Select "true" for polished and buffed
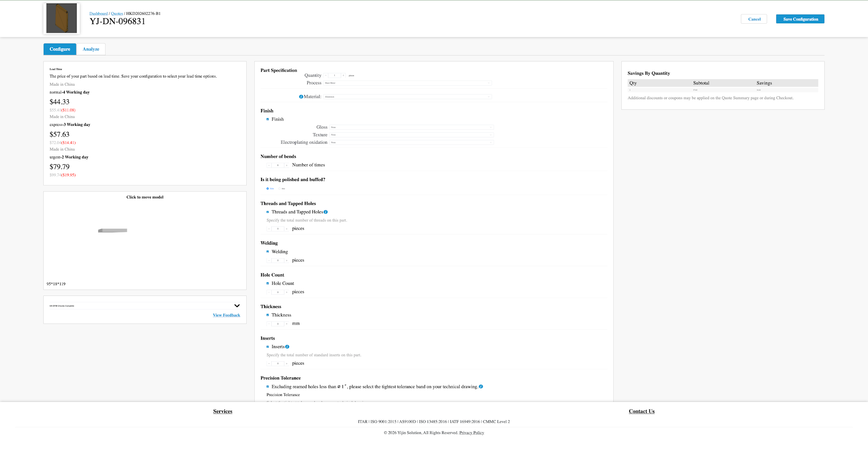Viewport: 868px width, 449px height. pos(279,188)
